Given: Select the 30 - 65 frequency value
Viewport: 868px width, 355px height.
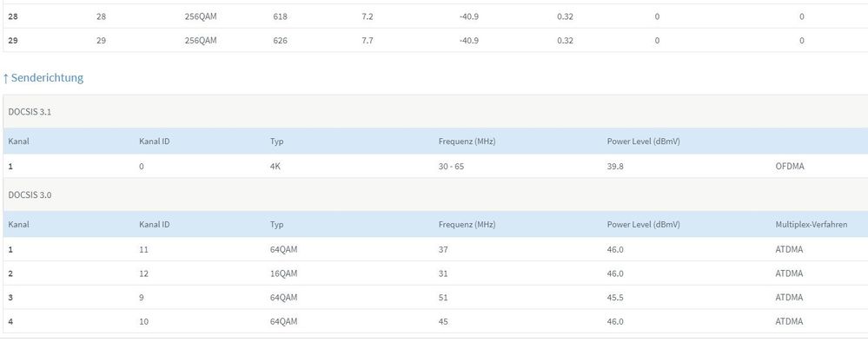Looking at the screenshot, I should tap(451, 166).
